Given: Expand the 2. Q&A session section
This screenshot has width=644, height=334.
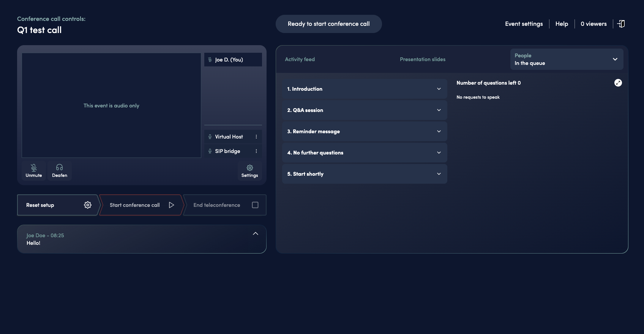Looking at the screenshot, I should coord(364,110).
